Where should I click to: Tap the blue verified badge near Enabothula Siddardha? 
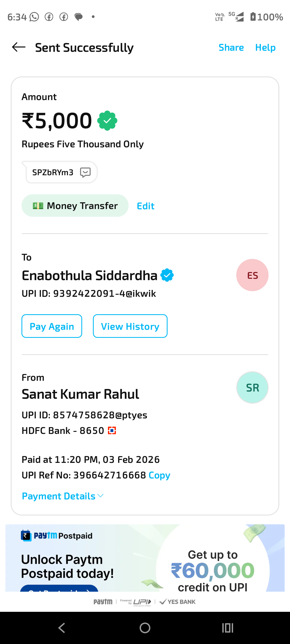click(x=167, y=275)
